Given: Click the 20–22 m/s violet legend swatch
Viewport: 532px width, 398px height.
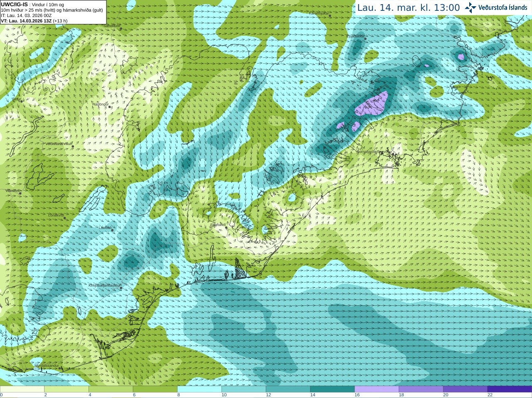Looking at the screenshot, I should point(465,389).
